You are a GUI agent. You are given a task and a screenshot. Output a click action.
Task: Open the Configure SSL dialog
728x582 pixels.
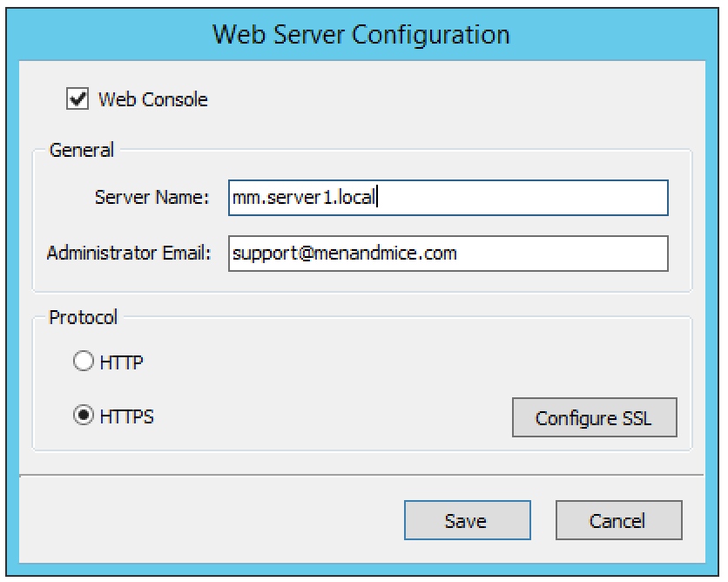[594, 417]
